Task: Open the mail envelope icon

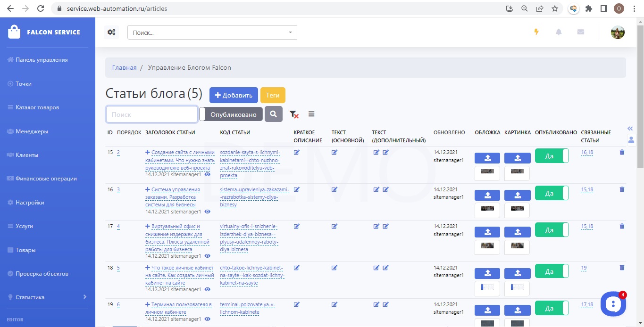Action: click(581, 32)
